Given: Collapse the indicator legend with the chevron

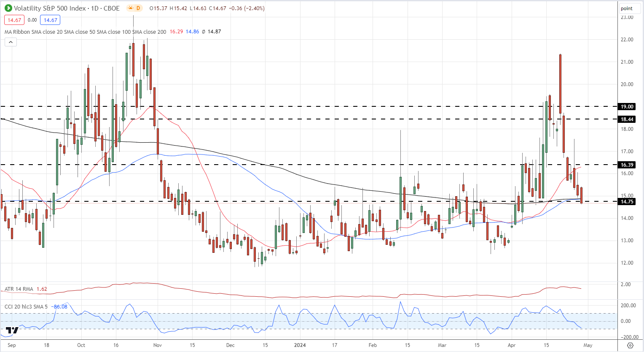Looking at the screenshot, I should click(x=11, y=42).
